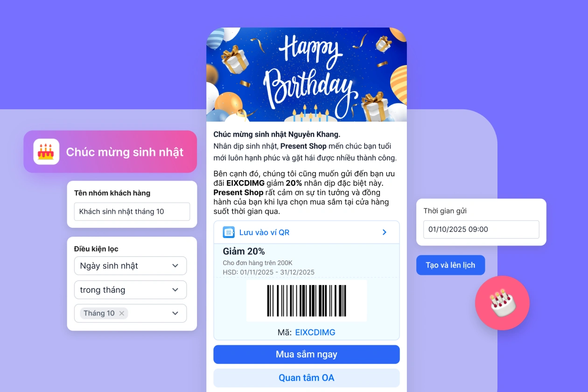588x392 pixels.
Task: Click the round pink birthday cake badge
Action: pos(502,303)
